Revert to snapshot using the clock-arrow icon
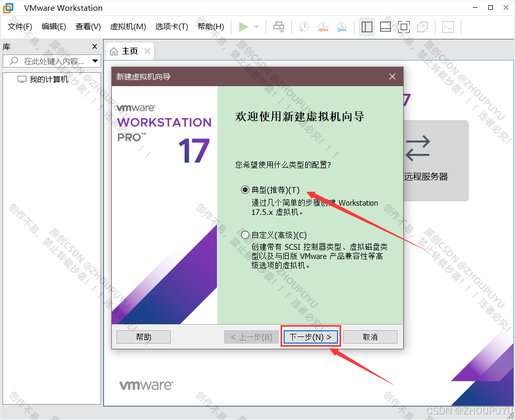The image size is (515, 420). pos(323,27)
